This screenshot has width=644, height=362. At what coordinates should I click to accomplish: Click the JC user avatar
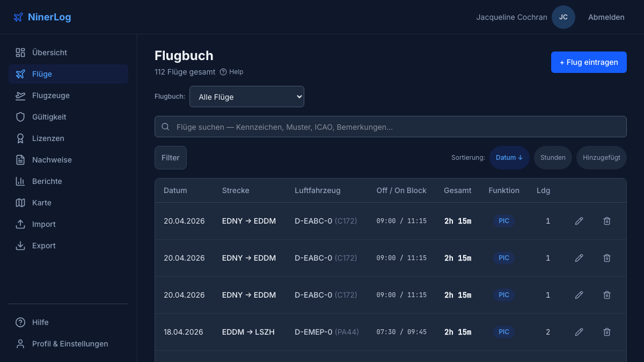563,17
